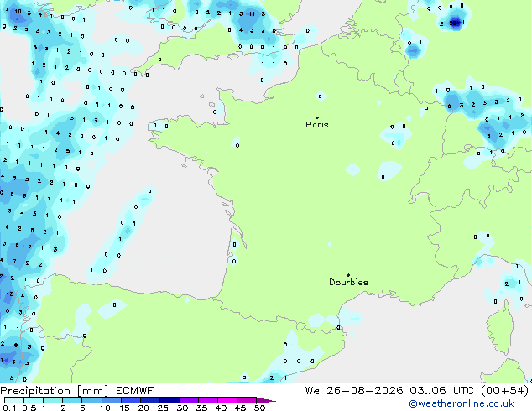The image size is (532, 411).
Task: Select the 2–5 mm legend swatch
Action: click(x=72, y=400)
